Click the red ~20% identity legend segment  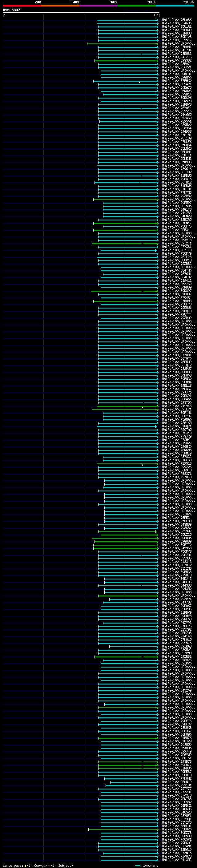click(22, 6)
